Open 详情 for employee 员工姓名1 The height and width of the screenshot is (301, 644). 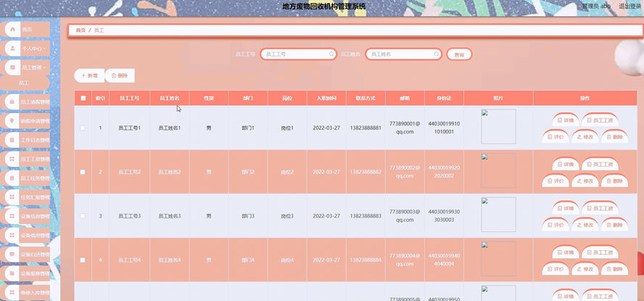pos(566,120)
